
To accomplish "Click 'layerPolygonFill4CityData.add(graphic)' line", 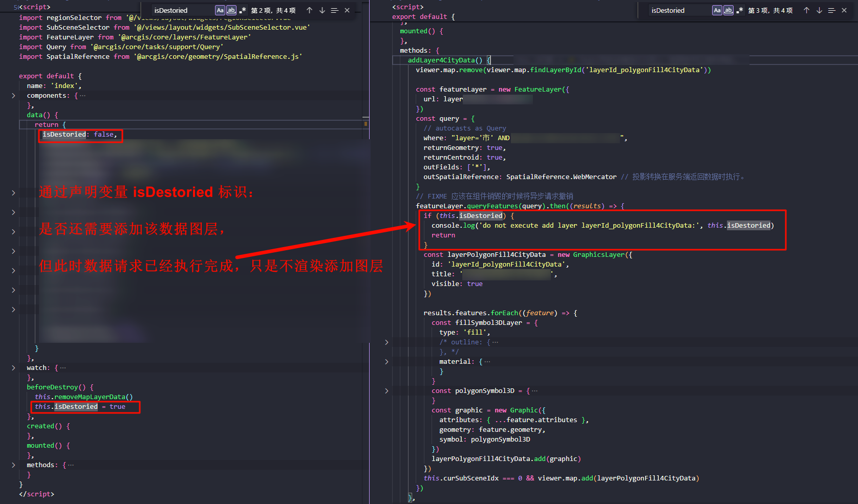I will point(506,459).
